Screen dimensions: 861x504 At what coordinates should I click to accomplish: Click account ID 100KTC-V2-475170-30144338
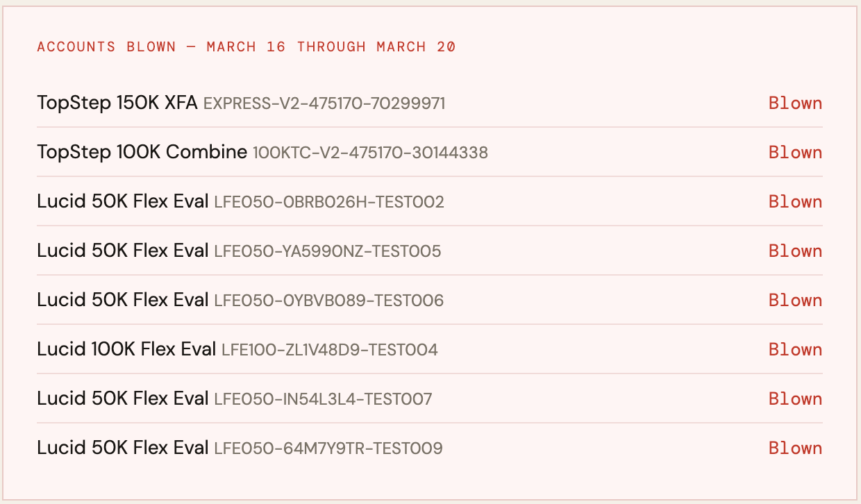tap(370, 153)
